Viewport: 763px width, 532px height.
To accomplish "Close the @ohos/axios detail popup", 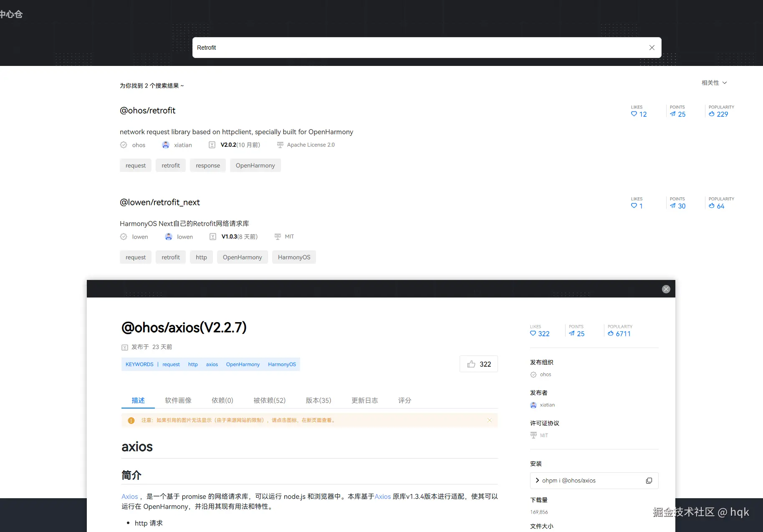I will 666,289.
